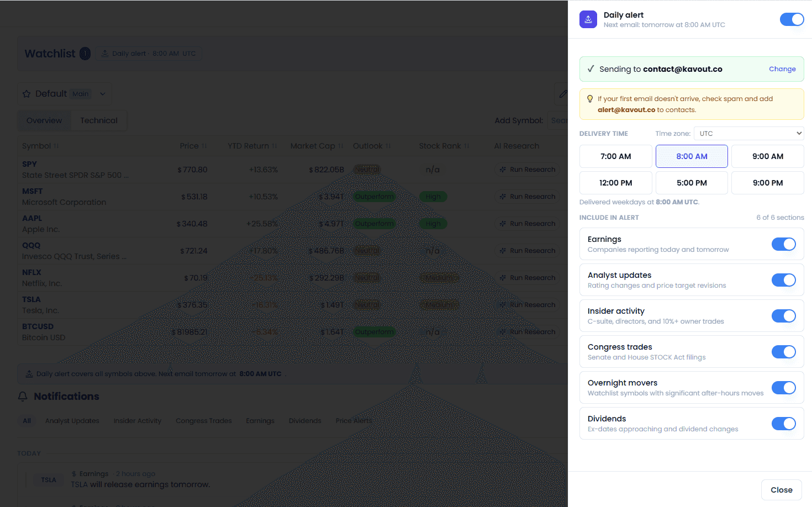Click the lightbulb tip icon in spam notice

pyautogui.click(x=590, y=99)
